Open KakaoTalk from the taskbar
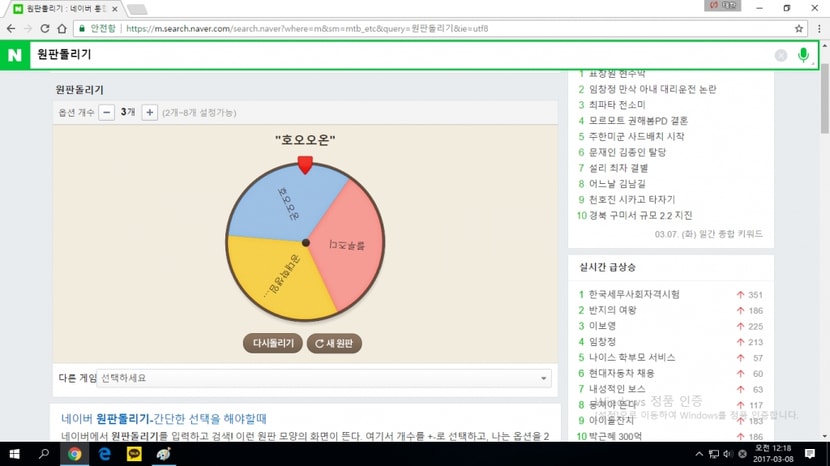 pyautogui.click(x=134, y=454)
